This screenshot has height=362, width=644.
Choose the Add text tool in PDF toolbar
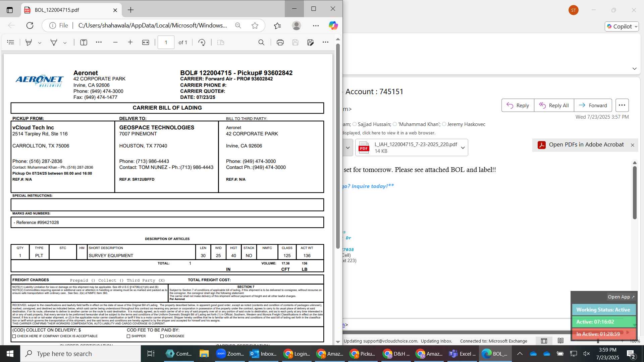pyautogui.click(x=84, y=42)
